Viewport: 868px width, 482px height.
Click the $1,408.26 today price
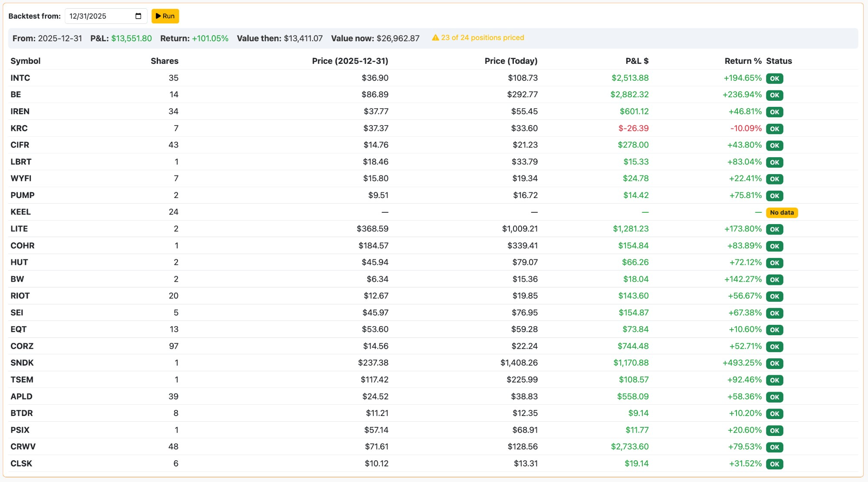pyautogui.click(x=519, y=363)
